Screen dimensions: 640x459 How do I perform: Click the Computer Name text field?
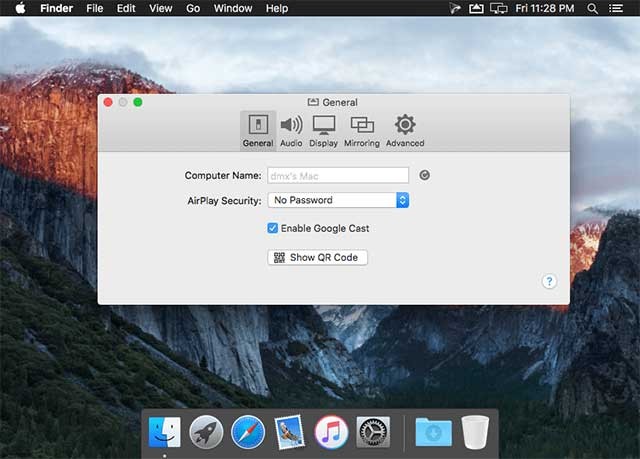[x=338, y=175]
